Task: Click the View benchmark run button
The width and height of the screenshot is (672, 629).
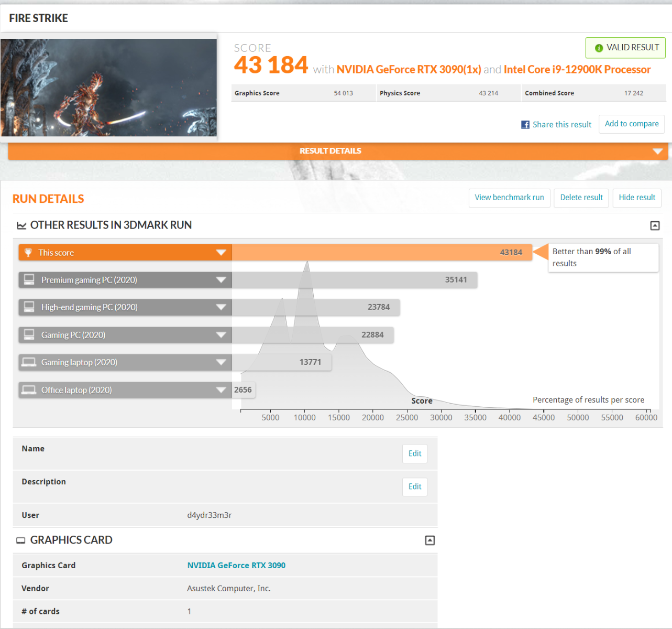Action: pyautogui.click(x=509, y=198)
